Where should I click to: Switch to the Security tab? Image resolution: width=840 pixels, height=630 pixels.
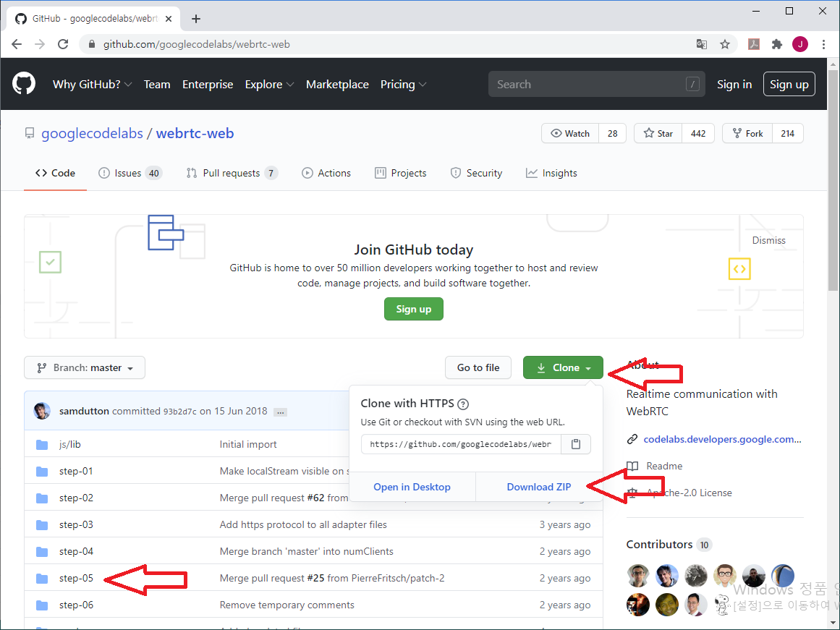[476, 173]
